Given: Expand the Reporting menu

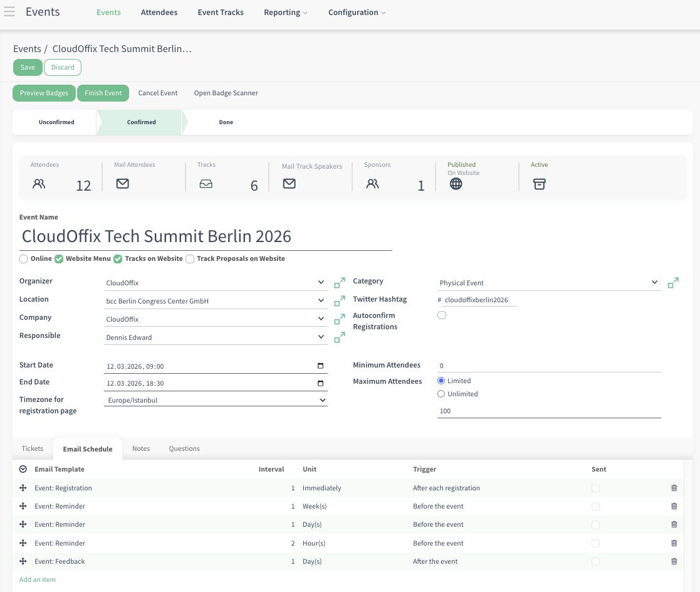Looking at the screenshot, I should coord(285,13).
